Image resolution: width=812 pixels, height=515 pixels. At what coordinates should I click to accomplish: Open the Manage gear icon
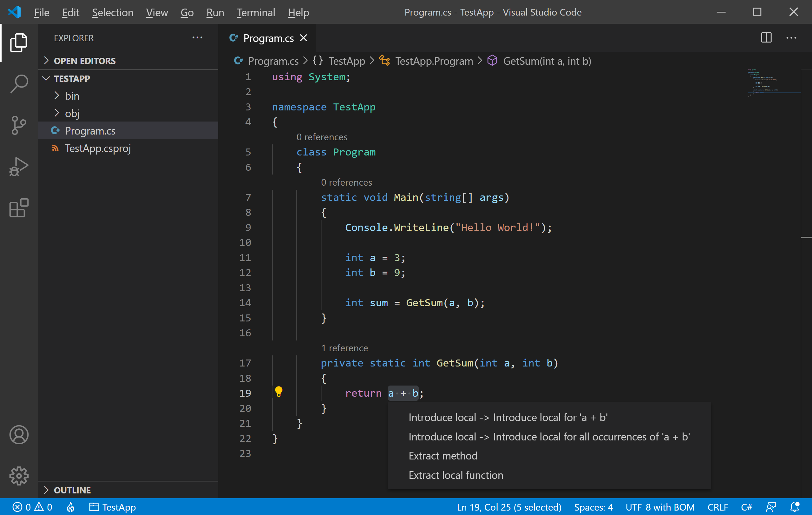click(19, 476)
